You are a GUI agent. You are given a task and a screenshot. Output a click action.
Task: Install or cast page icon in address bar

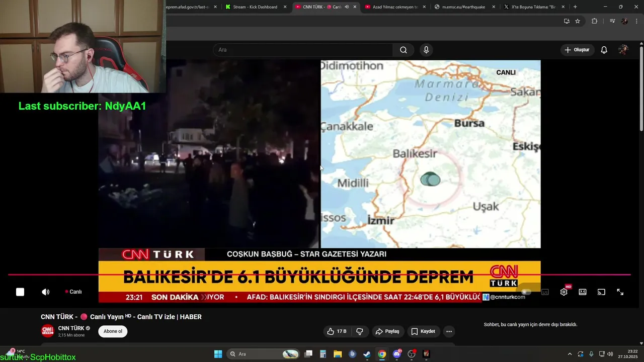click(567, 21)
